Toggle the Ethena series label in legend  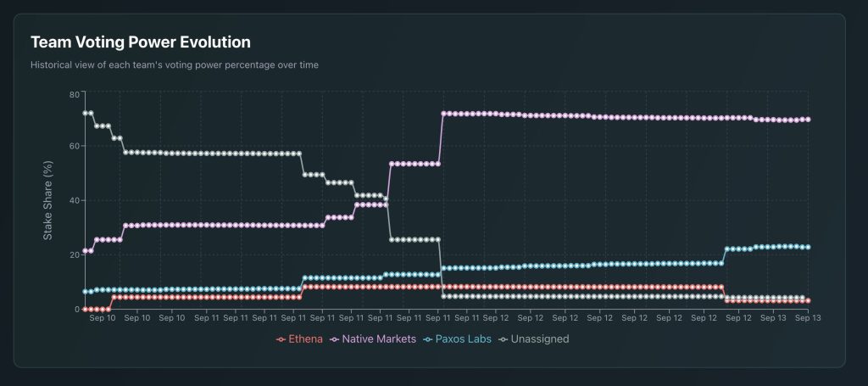306,339
